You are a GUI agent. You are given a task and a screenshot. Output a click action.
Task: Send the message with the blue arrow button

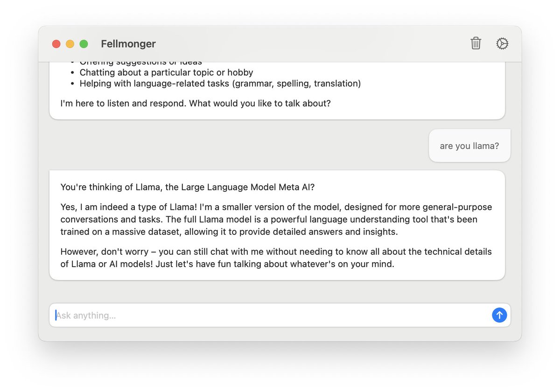coord(499,315)
